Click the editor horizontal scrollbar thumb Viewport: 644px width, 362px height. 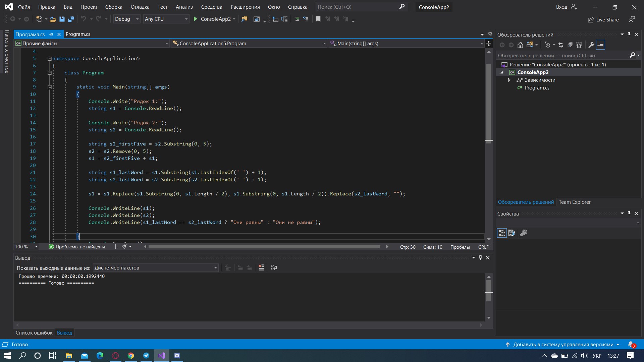(264, 247)
